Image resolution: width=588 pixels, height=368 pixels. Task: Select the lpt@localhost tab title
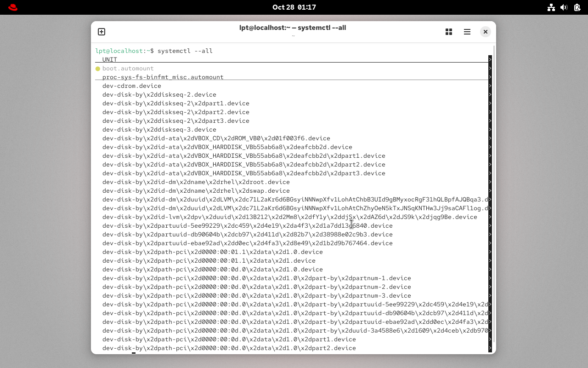coord(293,28)
